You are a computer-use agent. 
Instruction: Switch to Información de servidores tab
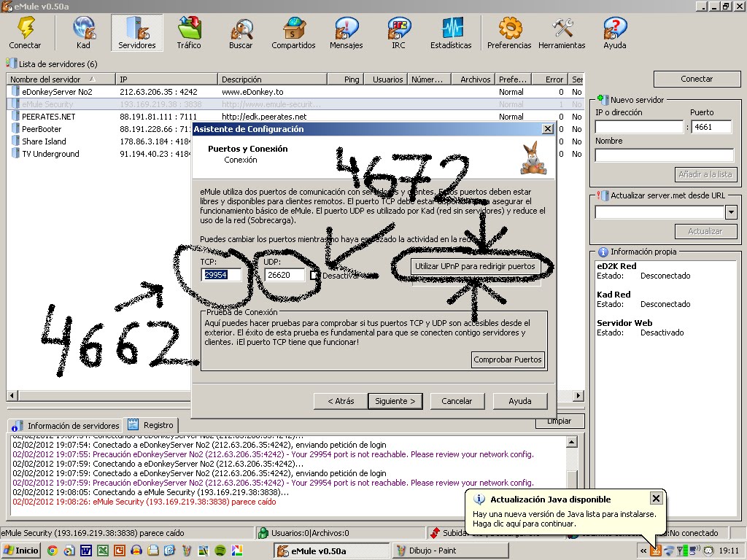click(66, 426)
